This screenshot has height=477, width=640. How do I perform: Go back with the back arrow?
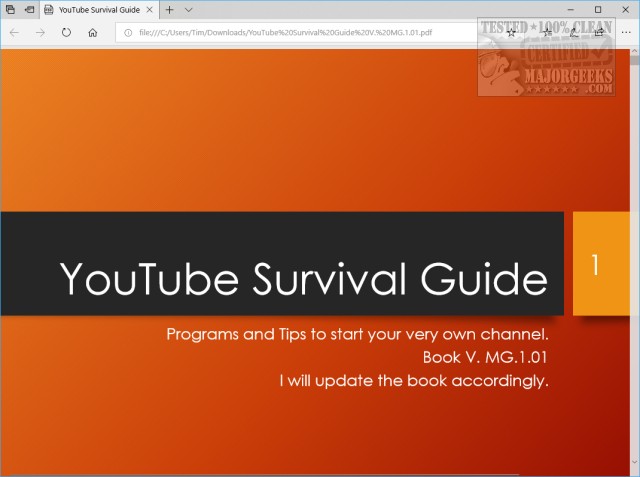14,33
